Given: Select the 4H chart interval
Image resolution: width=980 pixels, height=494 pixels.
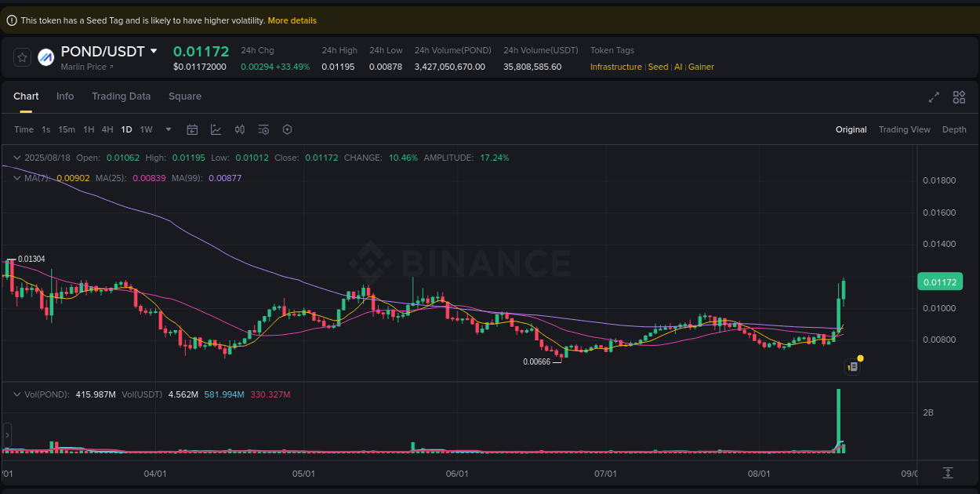Looking at the screenshot, I should point(107,129).
